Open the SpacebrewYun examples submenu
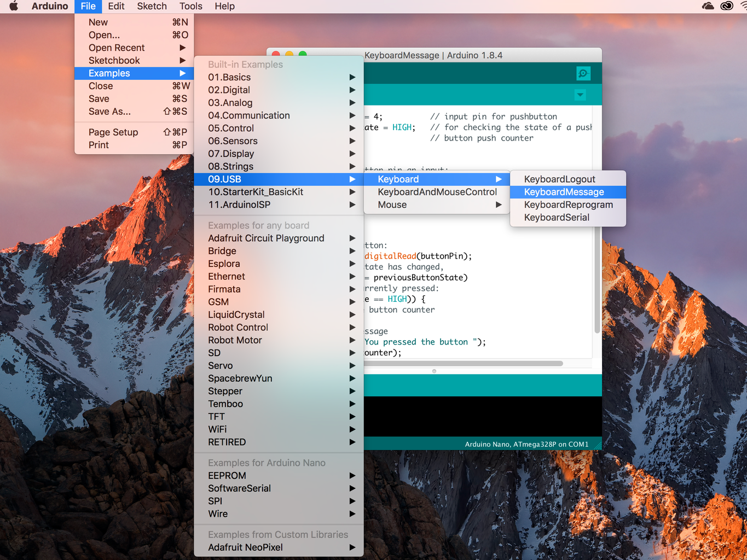747x560 pixels. point(279,378)
